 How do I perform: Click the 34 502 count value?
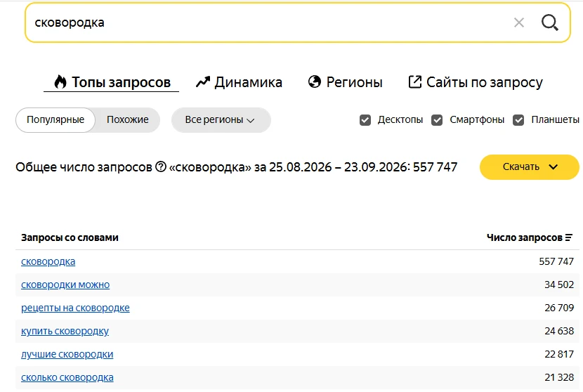coord(559,285)
